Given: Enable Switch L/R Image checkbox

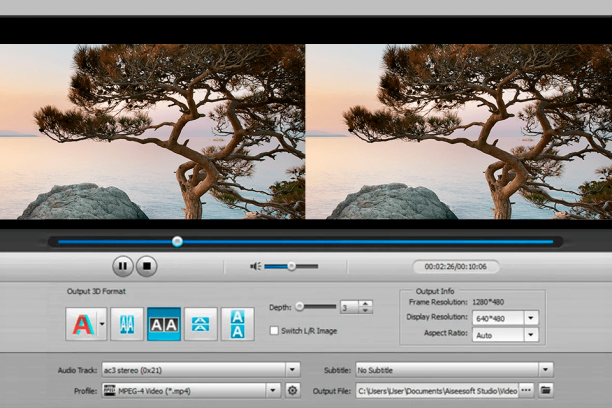Looking at the screenshot, I should [274, 331].
